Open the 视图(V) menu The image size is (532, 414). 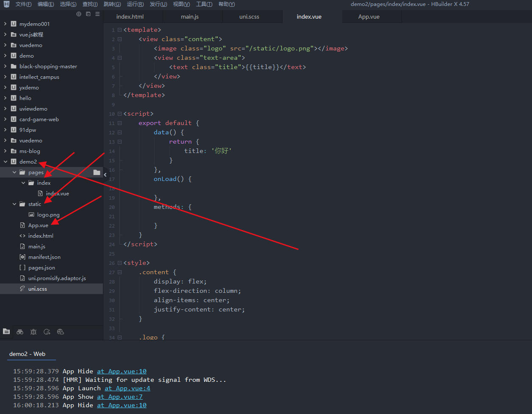181,4
